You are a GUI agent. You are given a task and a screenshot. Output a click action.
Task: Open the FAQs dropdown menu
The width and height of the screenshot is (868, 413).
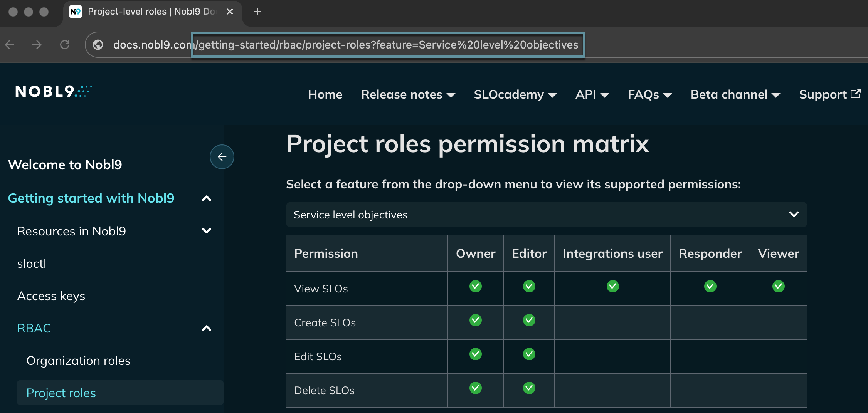coord(650,94)
